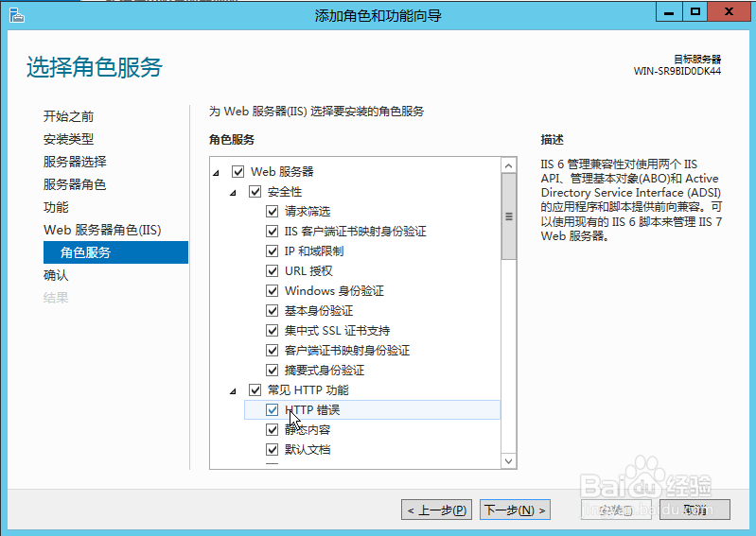Collapse the 常见 HTTP 功能 tree node
756x536 pixels.
point(234,391)
